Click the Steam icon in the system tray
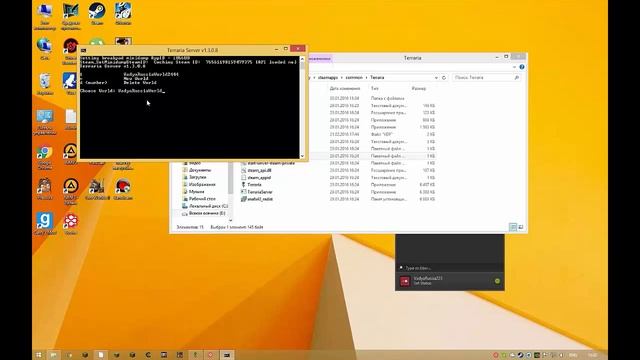This screenshot has height=360, width=640. click(x=520, y=355)
